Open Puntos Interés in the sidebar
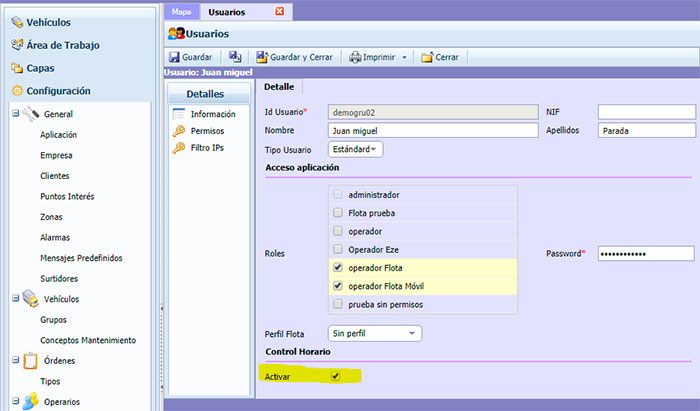 (x=67, y=196)
